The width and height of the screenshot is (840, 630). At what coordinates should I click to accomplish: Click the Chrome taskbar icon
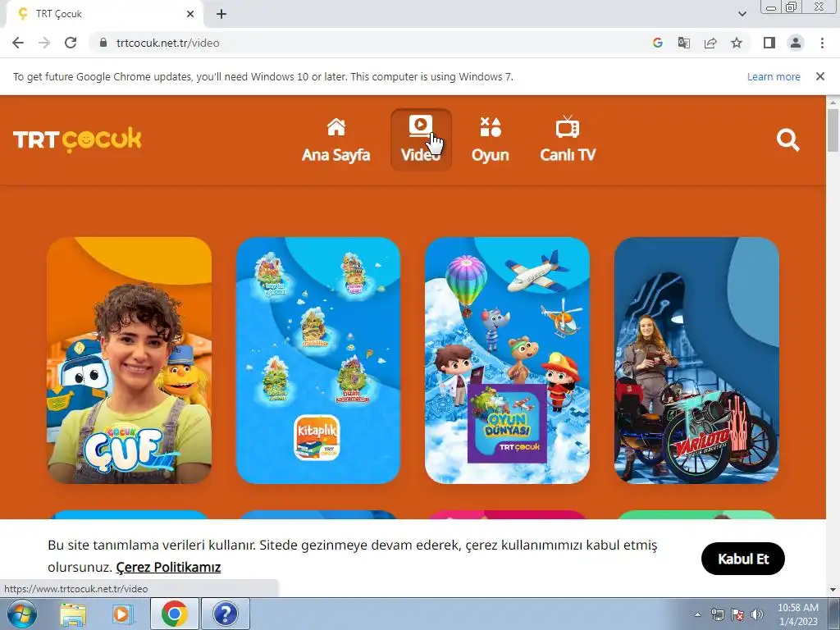[x=175, y=614]
